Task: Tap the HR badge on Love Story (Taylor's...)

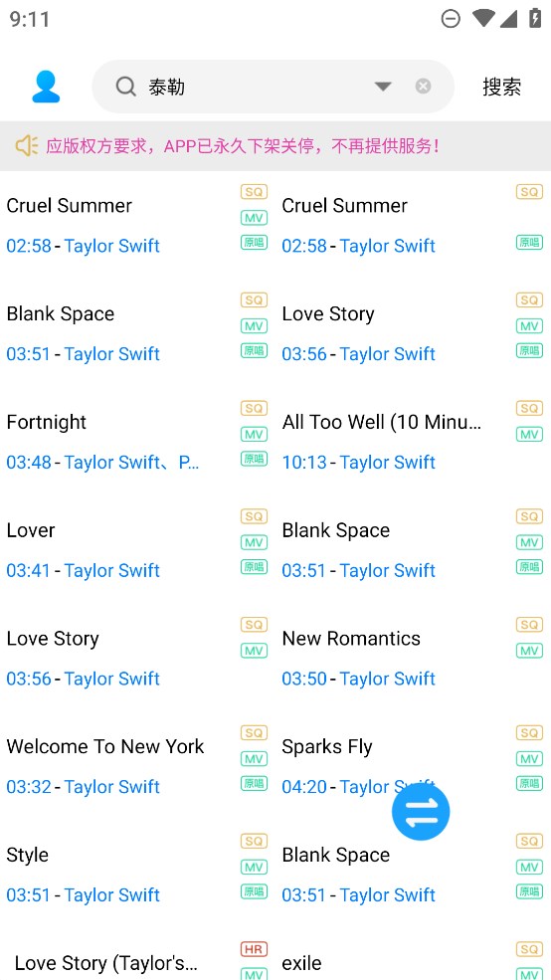Action: coord(255,949)
